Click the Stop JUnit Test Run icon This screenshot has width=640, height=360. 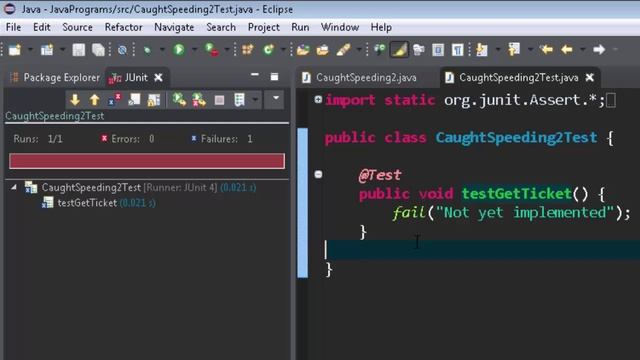219,100
